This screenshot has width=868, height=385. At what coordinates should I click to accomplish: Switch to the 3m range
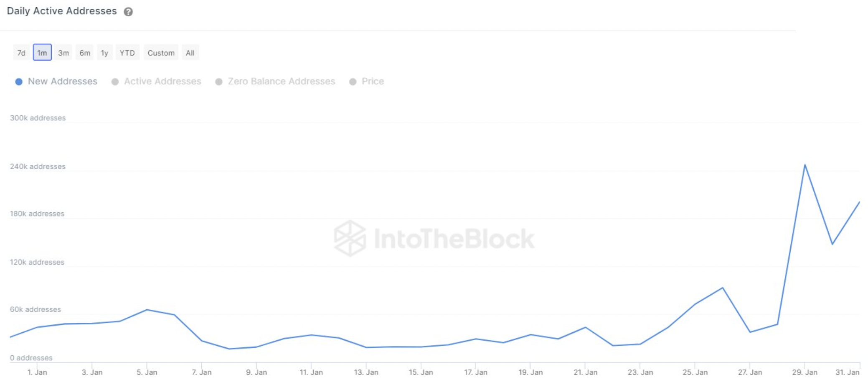63,53
